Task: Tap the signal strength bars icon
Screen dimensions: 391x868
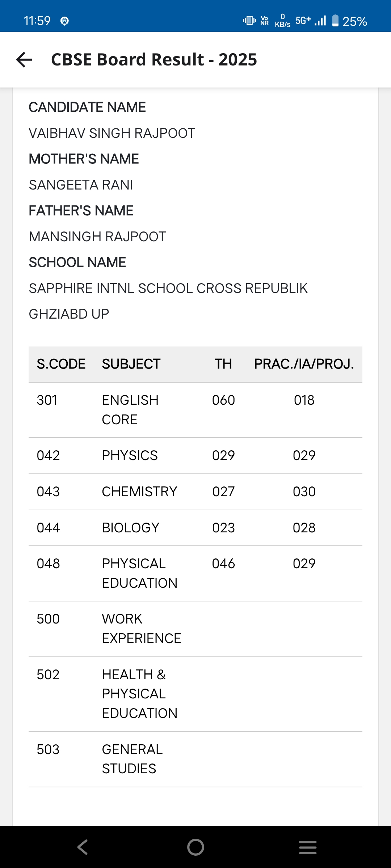Action: (320, 21)
